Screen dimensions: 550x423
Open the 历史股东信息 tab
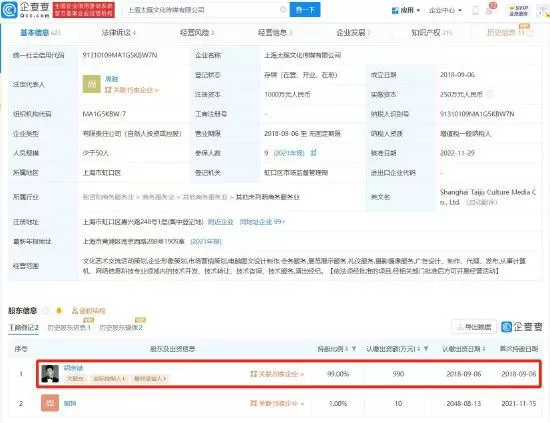click(69, 327)
